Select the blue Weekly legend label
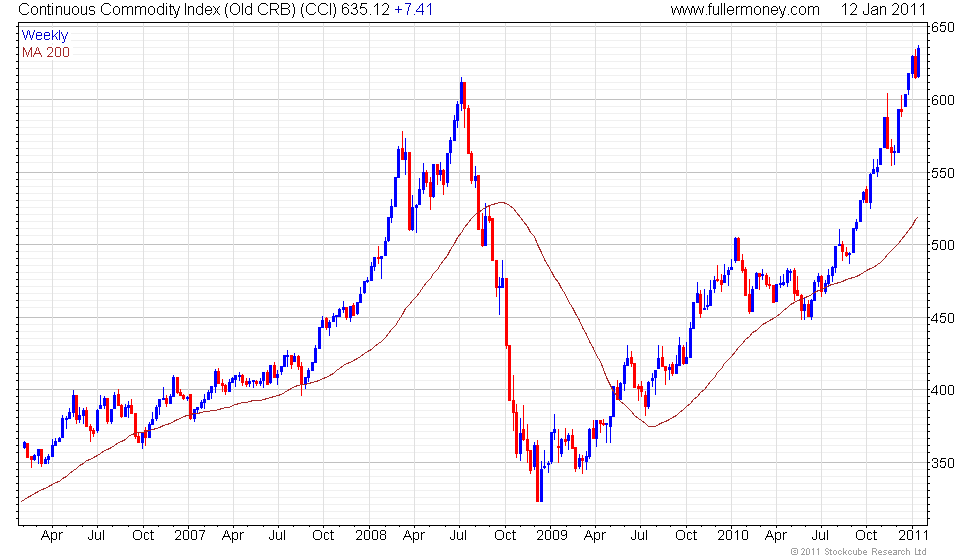This screenshot has height=560, width=980. [44, 36]
